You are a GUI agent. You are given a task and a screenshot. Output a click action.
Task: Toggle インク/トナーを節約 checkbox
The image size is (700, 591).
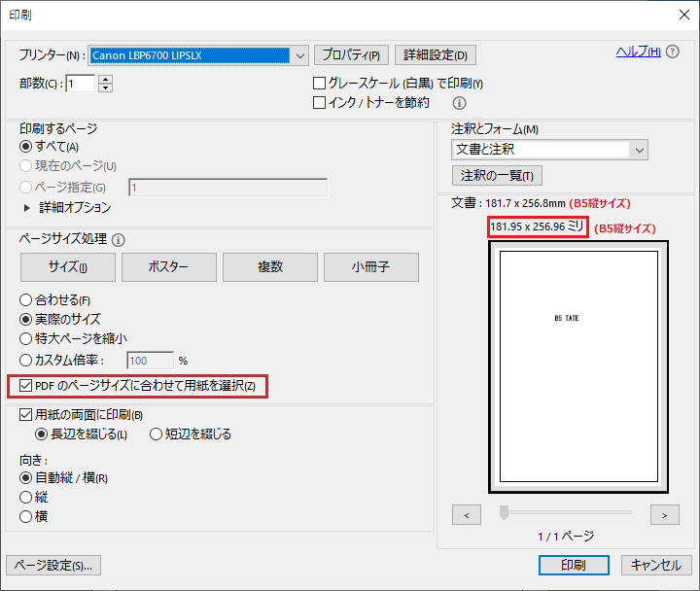click(319, 102)
